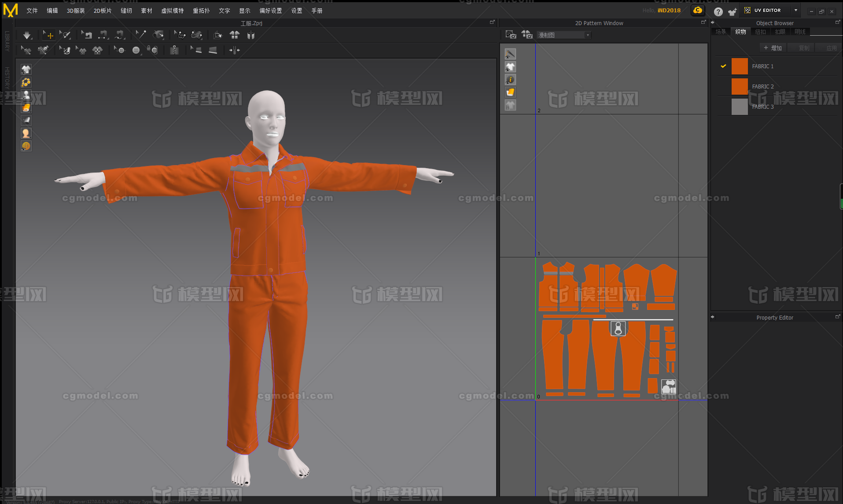Open the LIBRARY side panel
Viewport: 843px width, 504px height.
[x=7, y=41]
